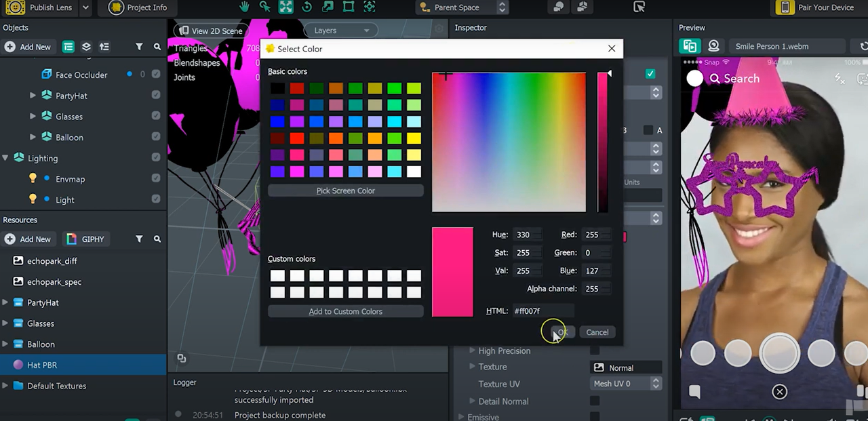Toggle hierarchy list view in Objects panel
This screenshot has height=421, width=868.
pyautogui.click(x=68, y=47)
